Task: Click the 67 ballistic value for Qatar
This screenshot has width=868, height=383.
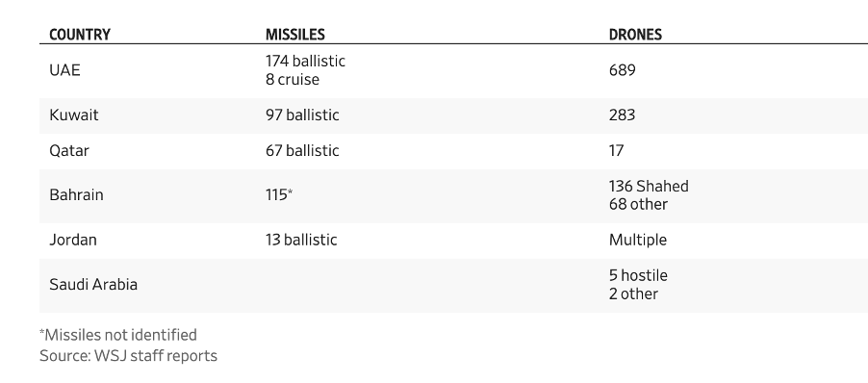Action: tap(302, 150)
